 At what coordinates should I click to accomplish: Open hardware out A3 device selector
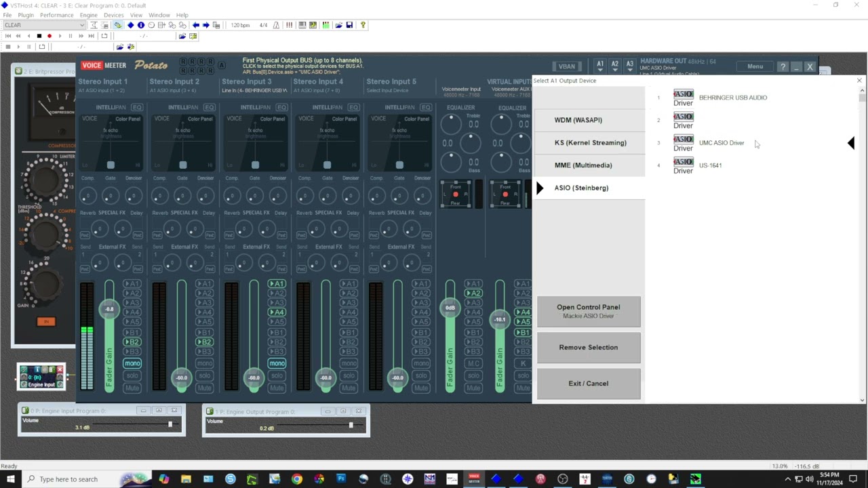pyautogui.click(x=630, y=66)
